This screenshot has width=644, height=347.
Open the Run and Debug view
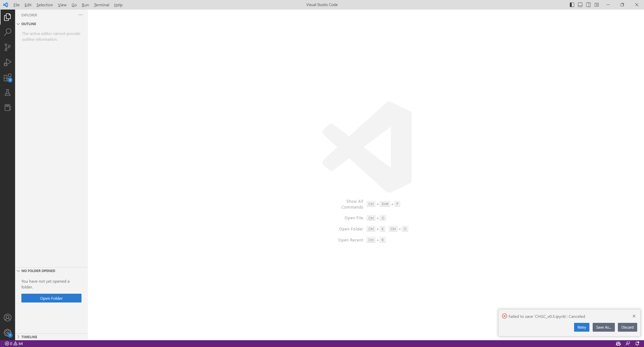(x=8, y=62)
